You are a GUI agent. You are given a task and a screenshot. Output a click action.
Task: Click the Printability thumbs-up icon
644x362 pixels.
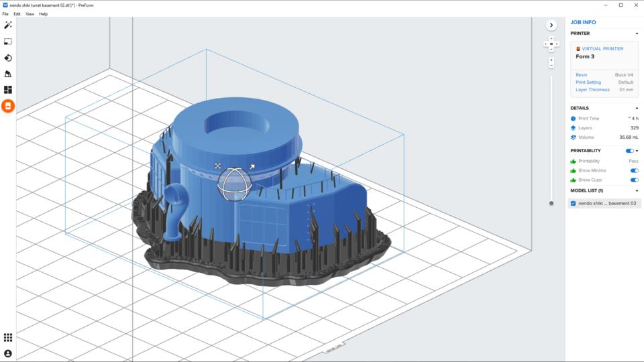[574, 162]
